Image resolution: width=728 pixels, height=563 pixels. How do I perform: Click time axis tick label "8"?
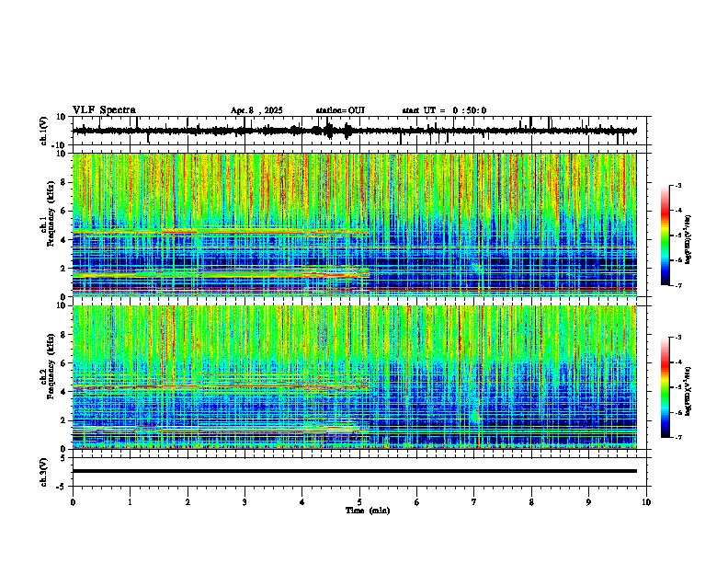(x=531, y=502)
